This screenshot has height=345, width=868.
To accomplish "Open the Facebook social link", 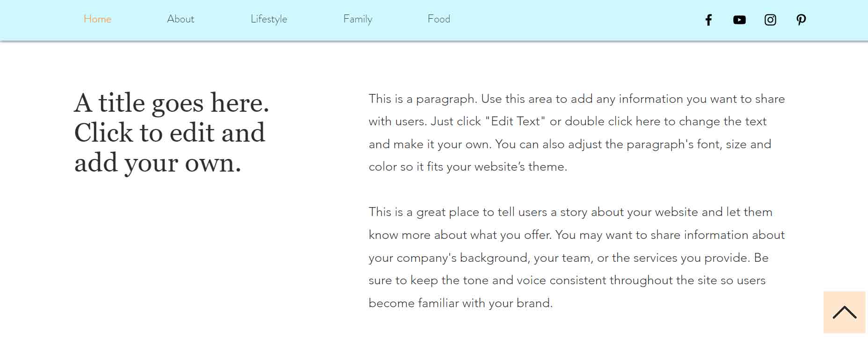I will tap(708, 20).
